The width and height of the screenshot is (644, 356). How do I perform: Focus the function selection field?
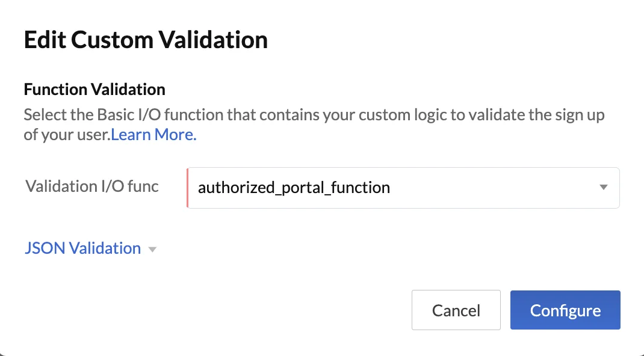pyautogui.click(x=403, y=188)
